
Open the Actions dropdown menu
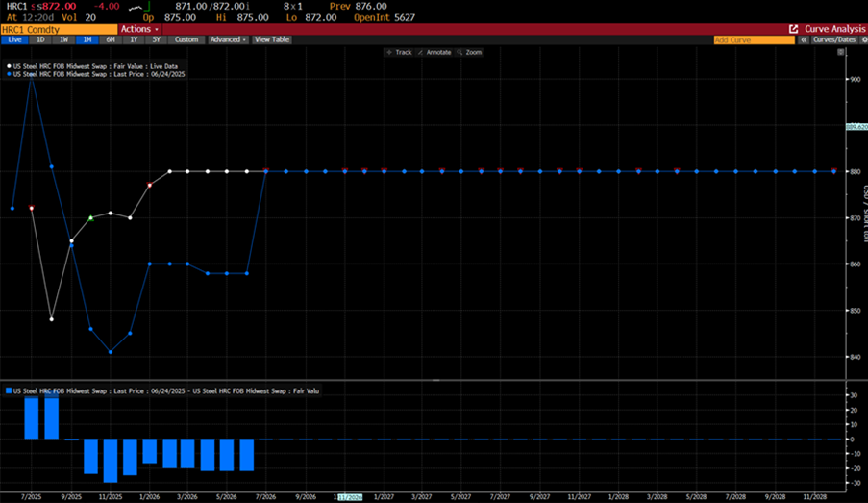pos(136,30)
